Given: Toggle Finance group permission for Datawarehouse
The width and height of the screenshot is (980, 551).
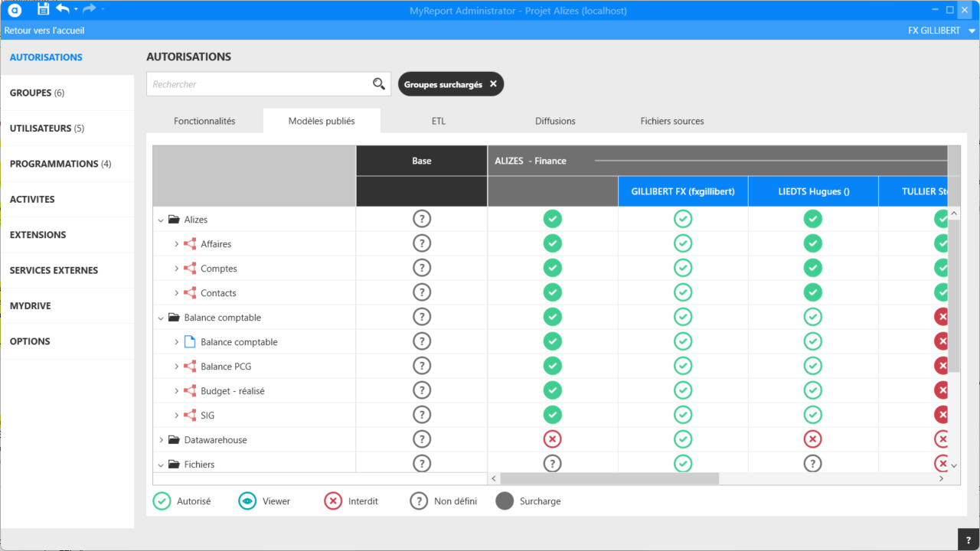Looking at the screenshot, I should point(552,440).
